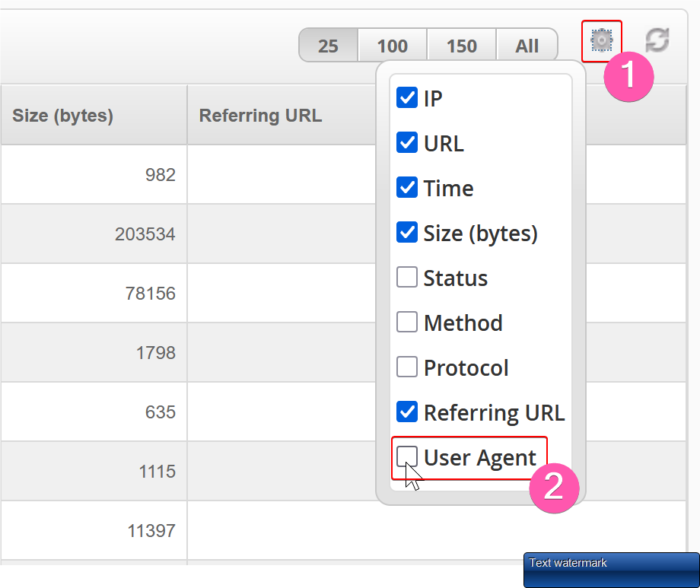Display All entries

pyautogui.click(x=527, y=46)
